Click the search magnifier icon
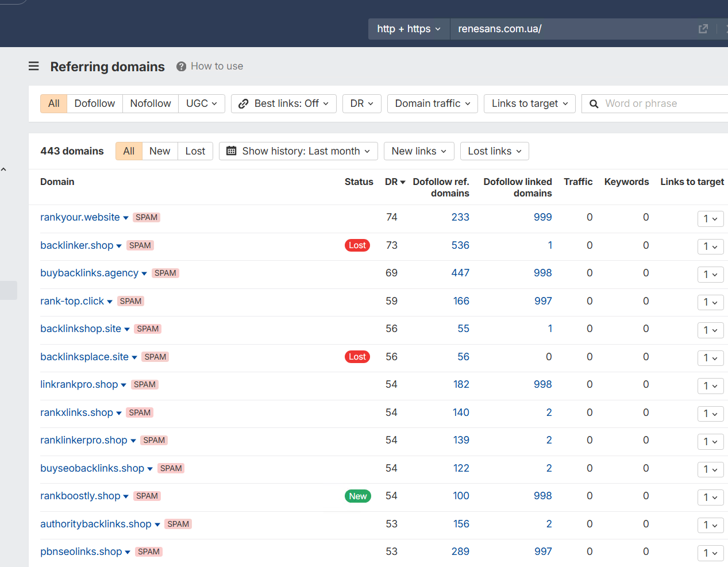This screenshot has height=567, width=728. tap(594, 104)
